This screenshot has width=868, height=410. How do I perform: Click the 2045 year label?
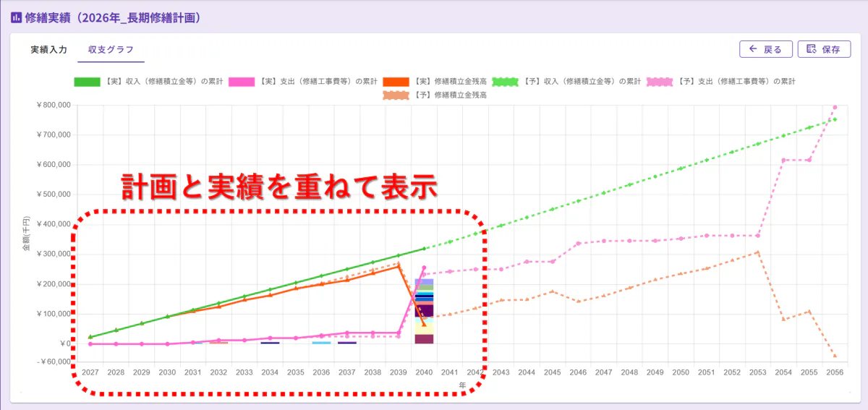[x=552, y=372]
